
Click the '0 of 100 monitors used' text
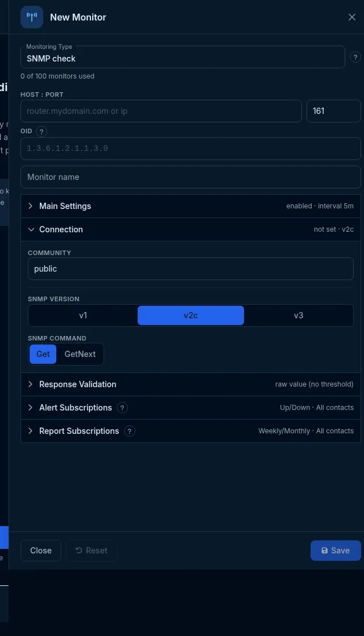pyautogui.click(x=57, y=76)
